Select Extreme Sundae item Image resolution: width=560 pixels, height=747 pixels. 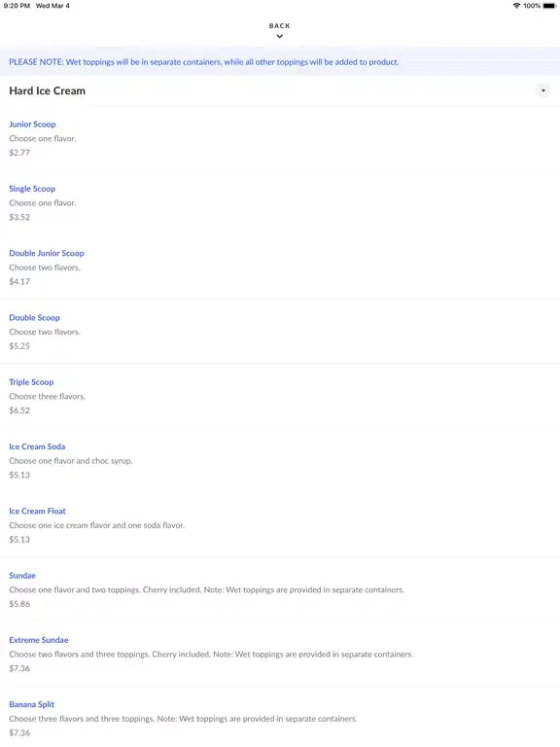[x=39, y=640]
